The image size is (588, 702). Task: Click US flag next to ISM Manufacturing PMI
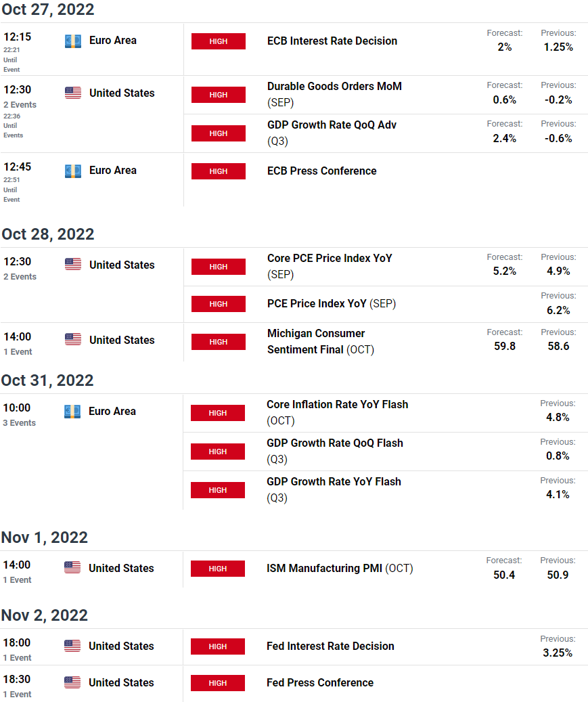72,568
